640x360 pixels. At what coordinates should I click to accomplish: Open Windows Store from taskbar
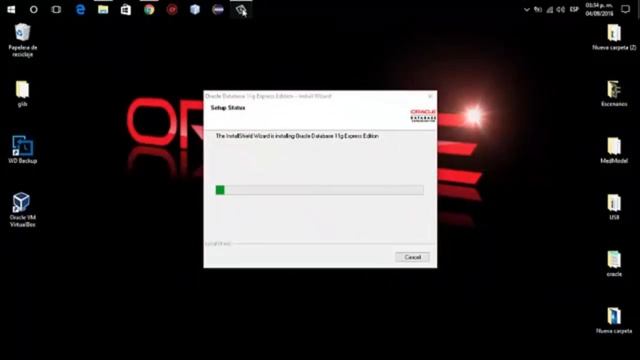pos(126,9)
